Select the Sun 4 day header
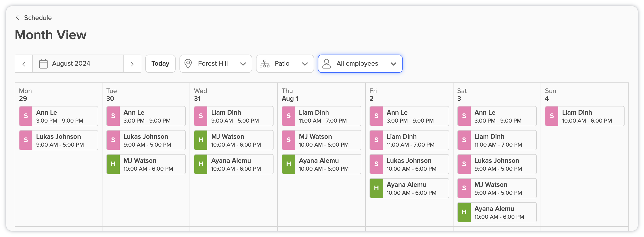 (x=550, y=95)
